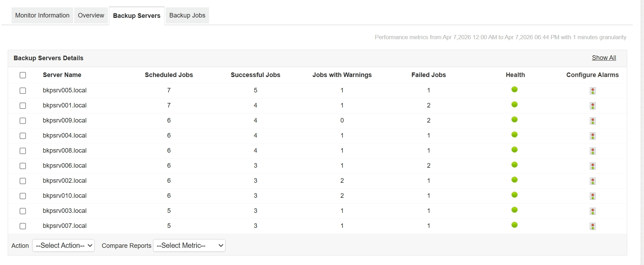Click the Server Name column header
Image resolution: width=644 pixels, height=265 pixels.
pyautogui.click(x=62, y=75)
